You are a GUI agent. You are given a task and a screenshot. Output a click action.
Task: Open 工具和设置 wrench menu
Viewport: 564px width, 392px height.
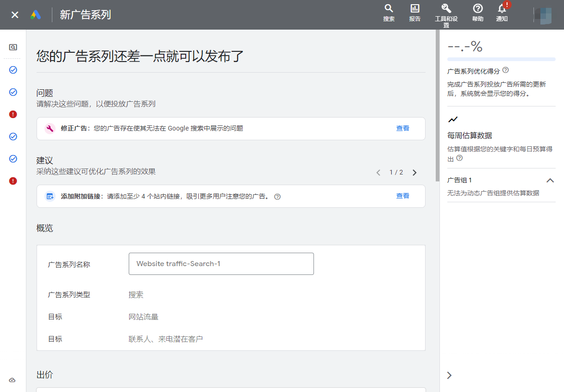click(x=446, y=15)
